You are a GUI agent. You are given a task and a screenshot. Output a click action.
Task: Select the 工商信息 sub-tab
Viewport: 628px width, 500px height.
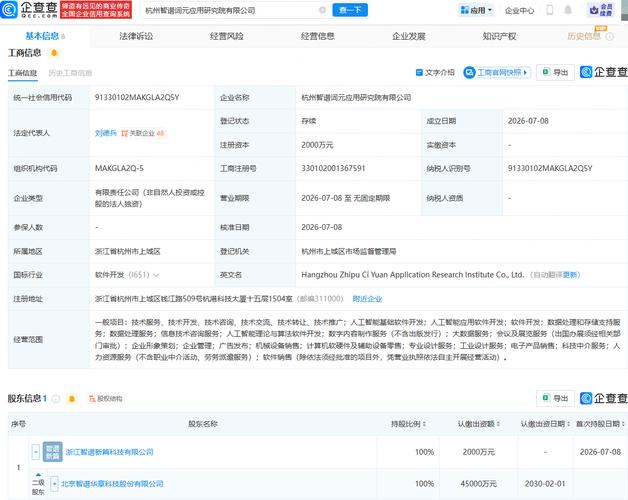pyautogui.click(x=22, y=73)
